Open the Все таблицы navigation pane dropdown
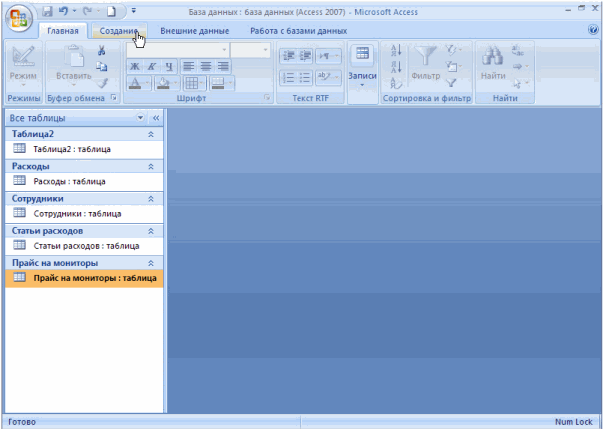The height and width of the screenshot is (429, 603). [140, 118]
